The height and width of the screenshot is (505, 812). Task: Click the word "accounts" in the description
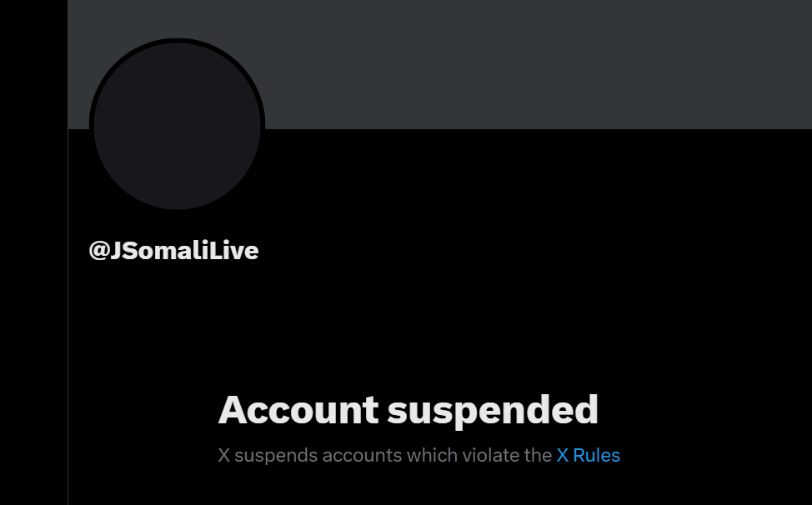tap(362, 457)
